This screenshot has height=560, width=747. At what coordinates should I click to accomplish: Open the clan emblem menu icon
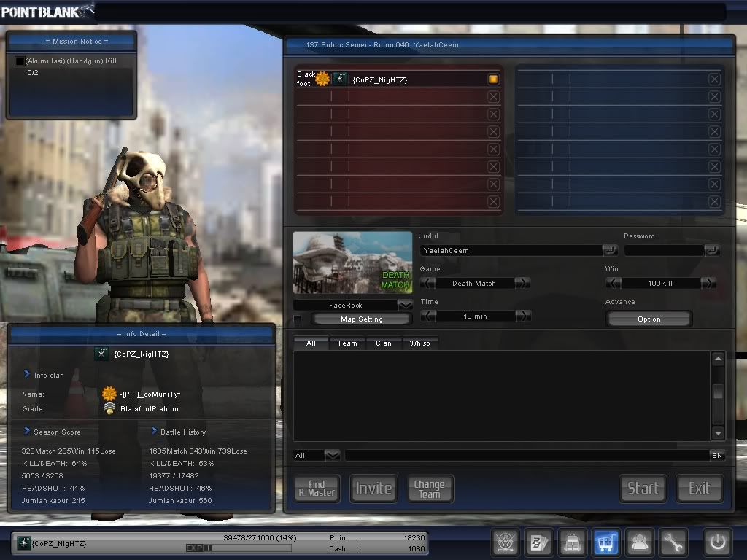505,542
